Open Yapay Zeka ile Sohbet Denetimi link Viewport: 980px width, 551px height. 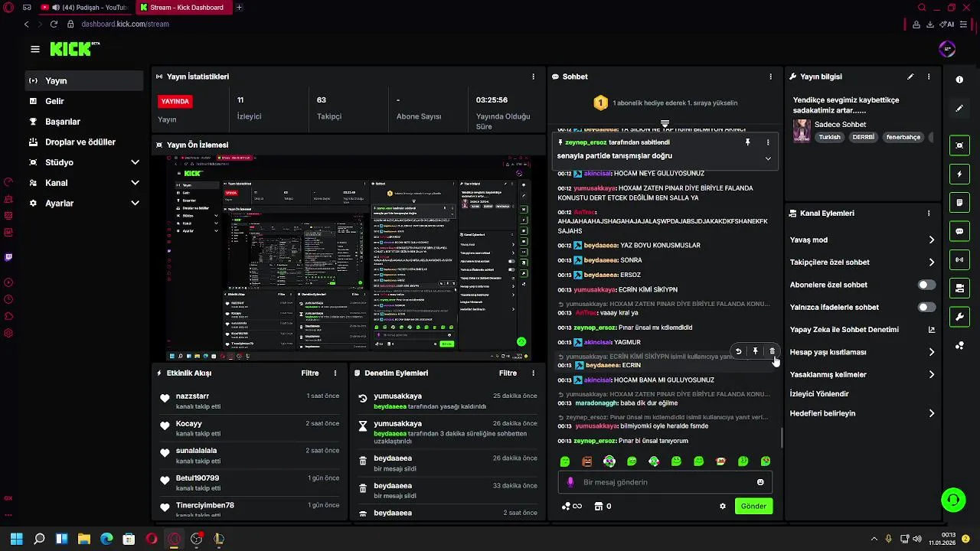coord(862,330)
